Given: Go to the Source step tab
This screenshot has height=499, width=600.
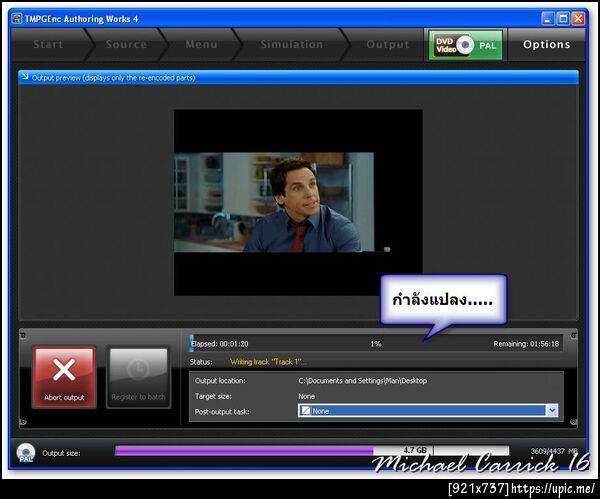Looking at the screenshot, I should (126, 44).
